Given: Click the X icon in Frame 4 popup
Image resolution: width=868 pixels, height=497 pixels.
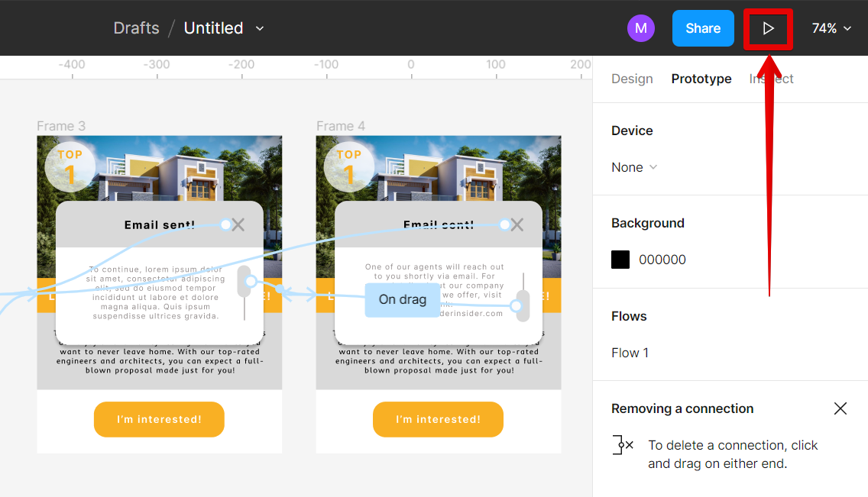Looking at the screenshot, I should pos(517,224).
